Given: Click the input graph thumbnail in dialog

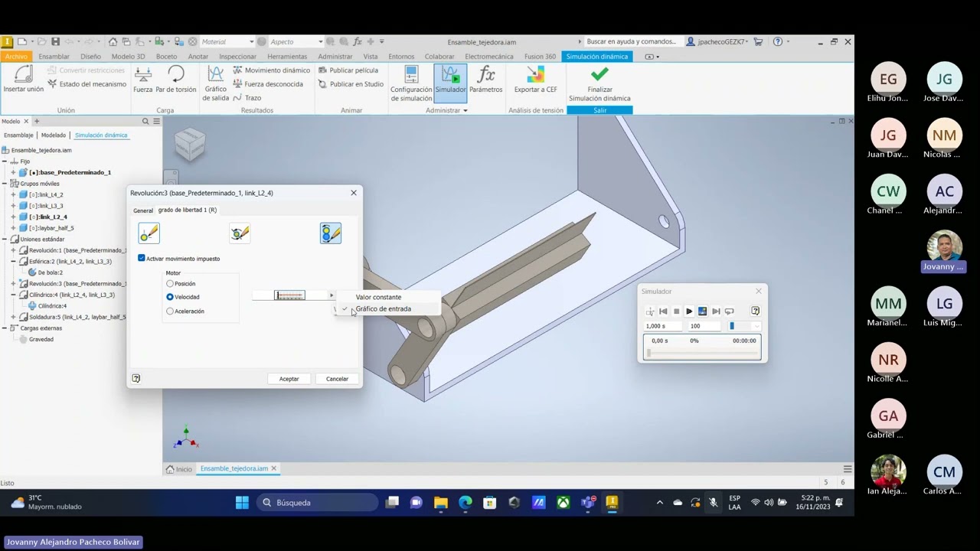Looking at the screenshot, I should point(290,295).
